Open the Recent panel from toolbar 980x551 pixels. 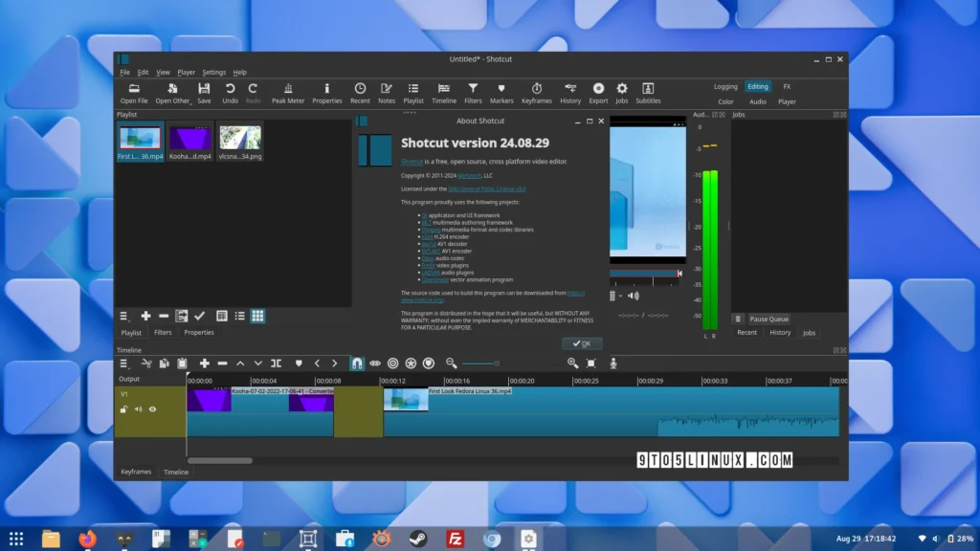(x=360, y=93)
